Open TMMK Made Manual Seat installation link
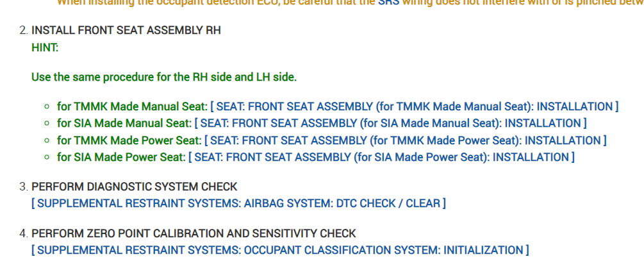The height and width of the screenshot is (268, 644). [414, 106]
